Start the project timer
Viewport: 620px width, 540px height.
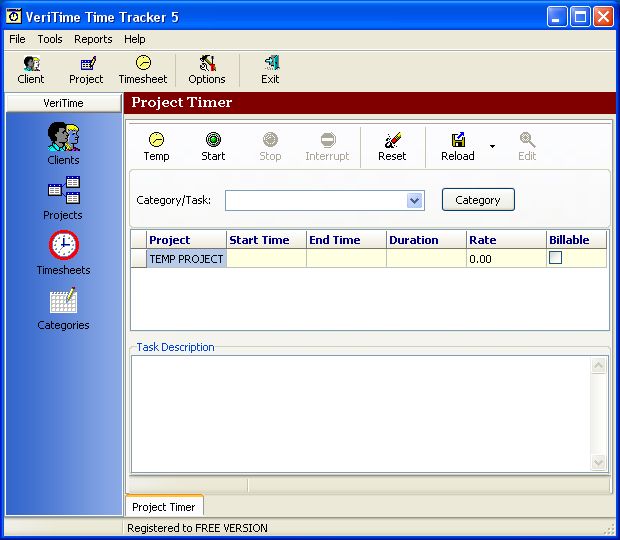[214, 147]
